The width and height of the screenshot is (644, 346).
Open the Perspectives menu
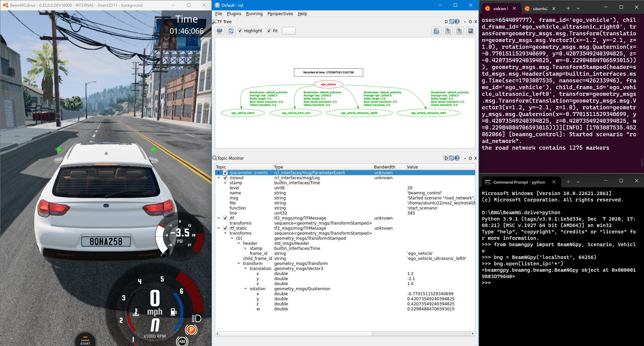pos(280,14)
